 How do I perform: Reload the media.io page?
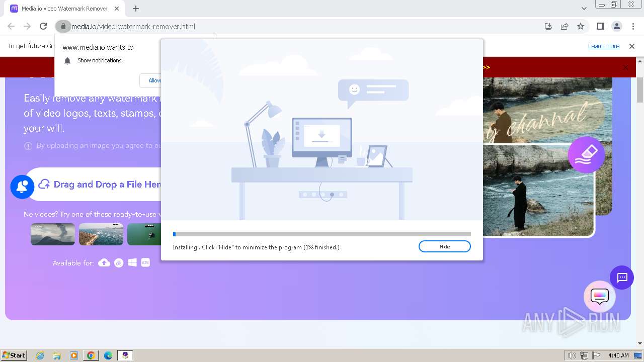click(x=43, y=26)
